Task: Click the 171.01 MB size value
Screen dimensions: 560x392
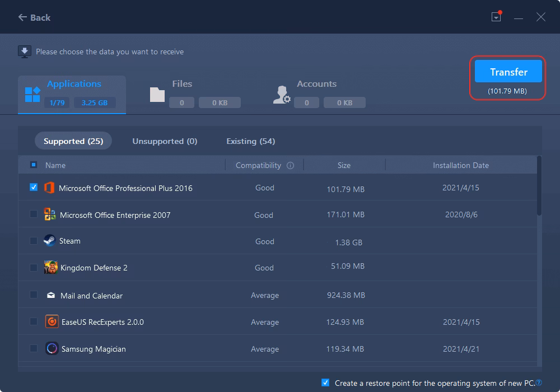Action: coord(346,214)
